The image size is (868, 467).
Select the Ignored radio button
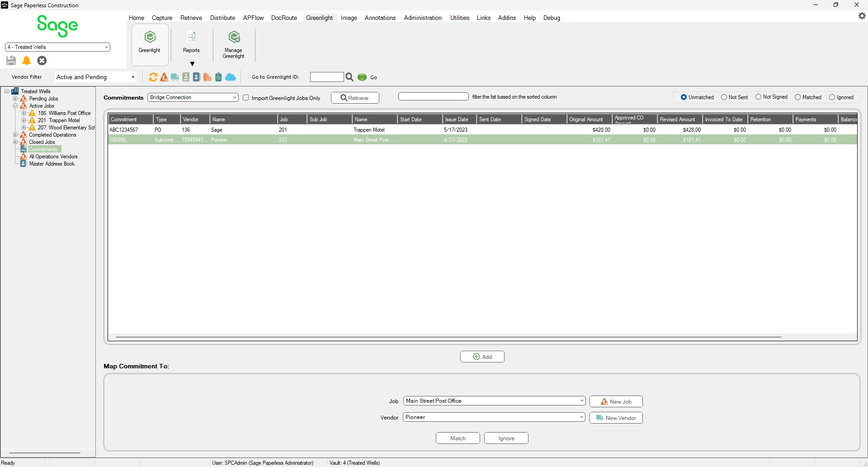832,97
